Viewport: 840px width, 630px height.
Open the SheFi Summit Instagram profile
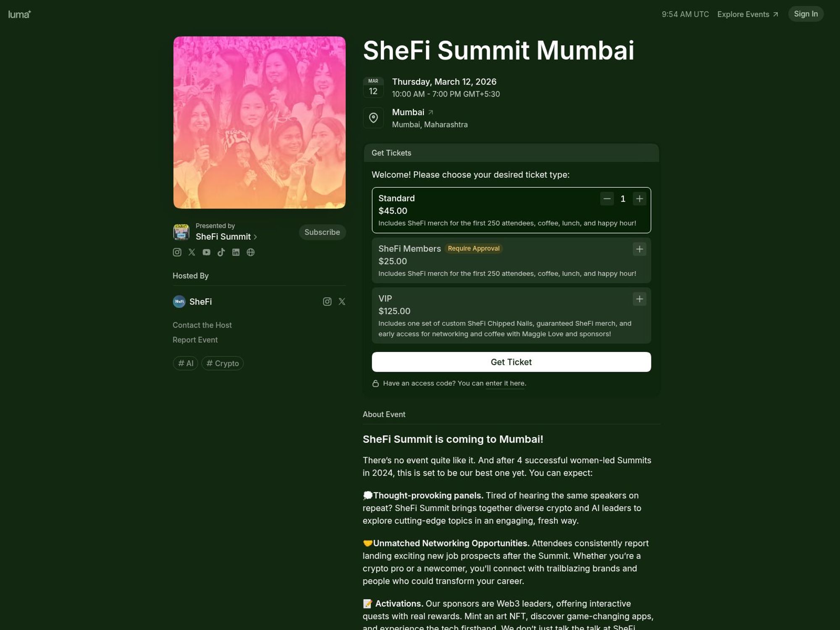pos(177,252)
